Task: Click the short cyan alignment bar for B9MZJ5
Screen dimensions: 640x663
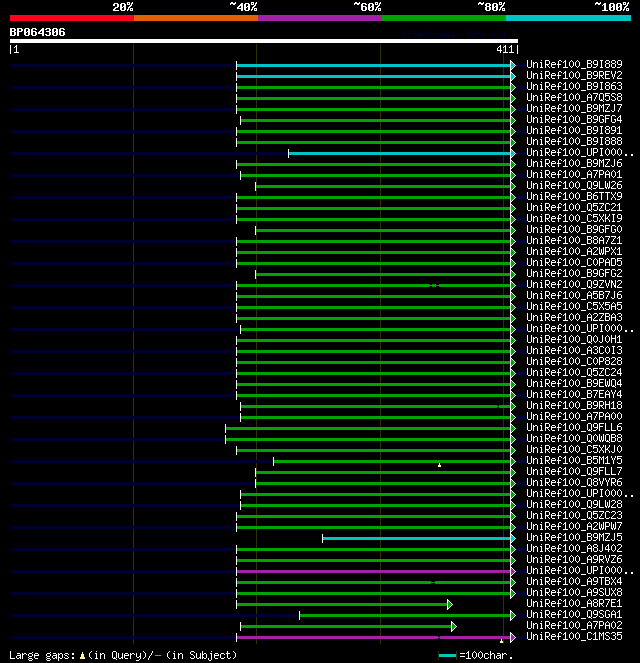Action: (416, 538)
